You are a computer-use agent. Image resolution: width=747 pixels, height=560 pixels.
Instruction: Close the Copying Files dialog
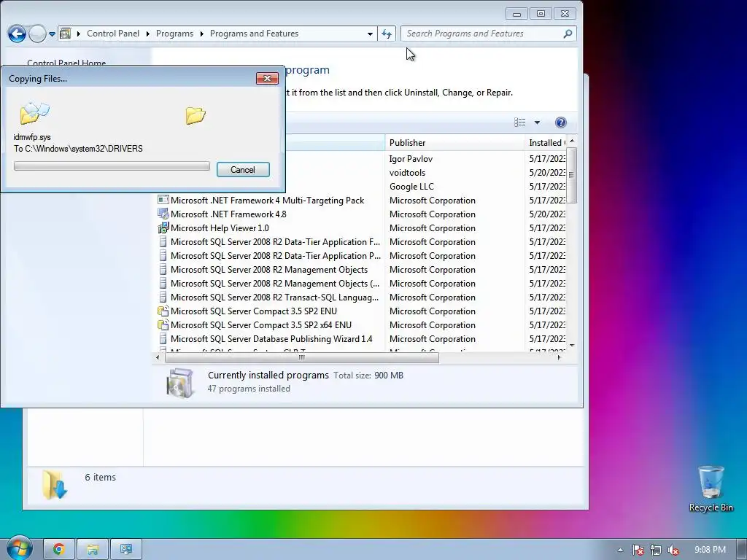coord(267,78)
